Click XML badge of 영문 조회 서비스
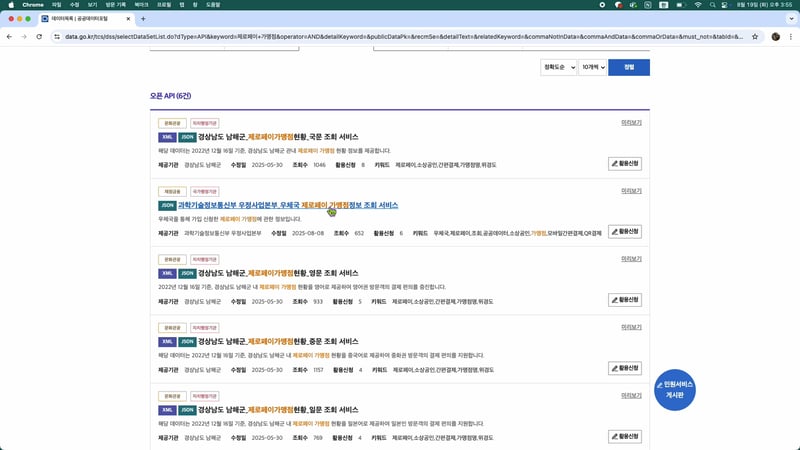This screenshot has width=800, height=450. [x=167, y=273]
